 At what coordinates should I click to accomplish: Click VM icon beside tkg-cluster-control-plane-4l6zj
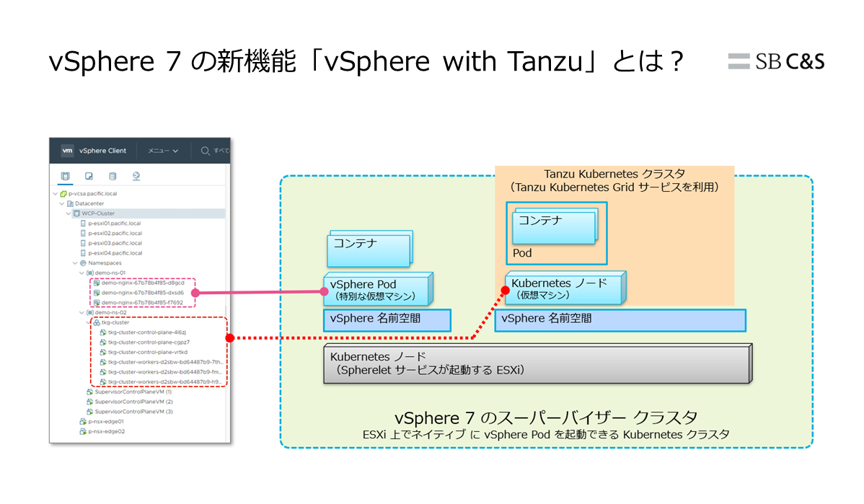(x=103, y=332)
